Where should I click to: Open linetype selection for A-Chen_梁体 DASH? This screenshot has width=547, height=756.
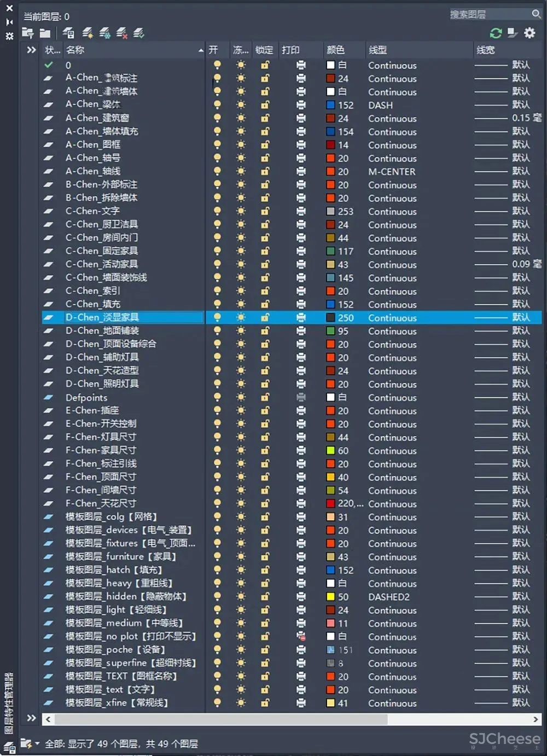[x=380, y=106]
